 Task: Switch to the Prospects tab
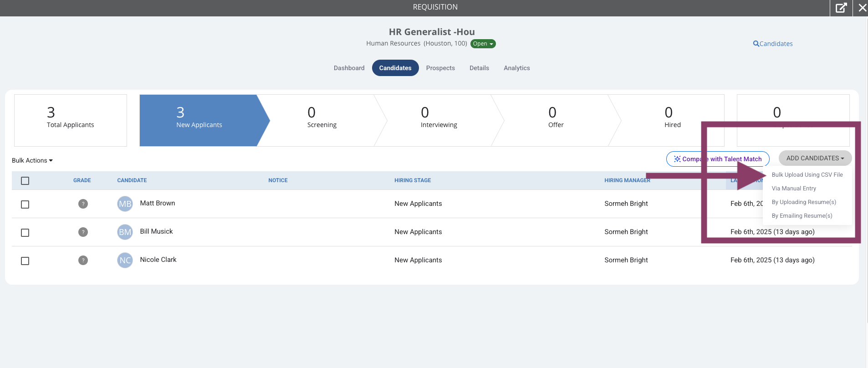click(440, 68)
